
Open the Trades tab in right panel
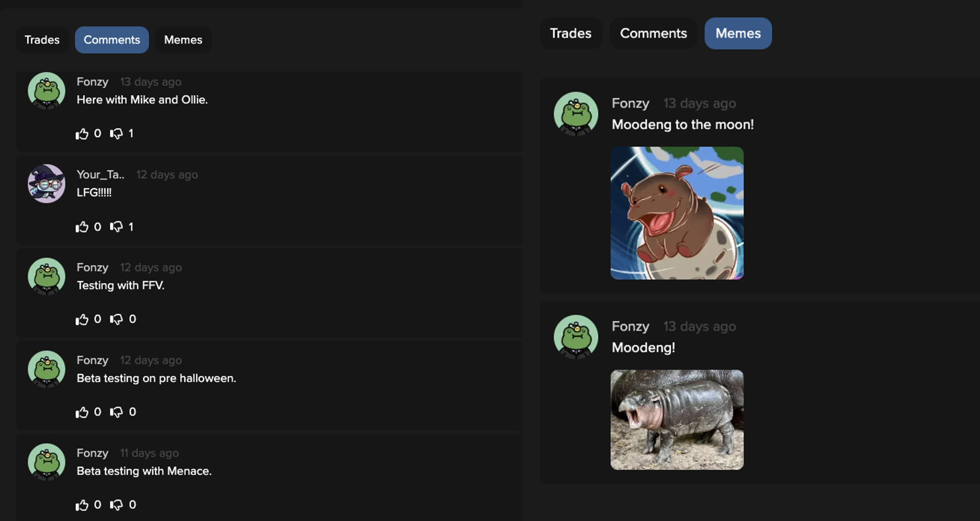click(571, 33)
